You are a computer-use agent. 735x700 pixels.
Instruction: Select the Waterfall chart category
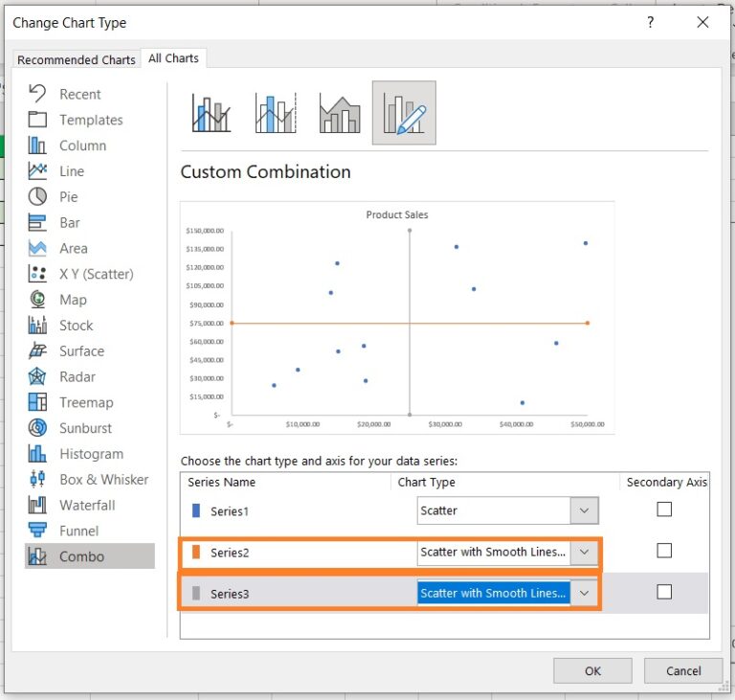point(87,505)
